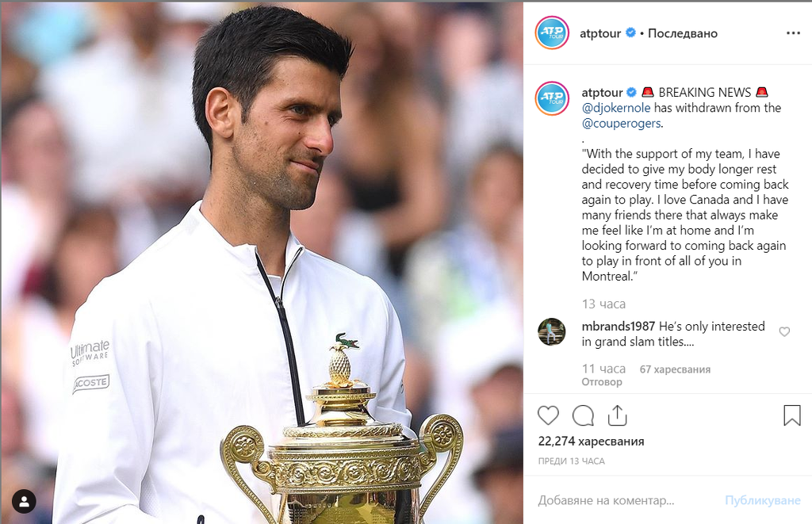The image size is (812, 524).
Task: View mbrands1987 profile picture
Action: coord(552,331)
